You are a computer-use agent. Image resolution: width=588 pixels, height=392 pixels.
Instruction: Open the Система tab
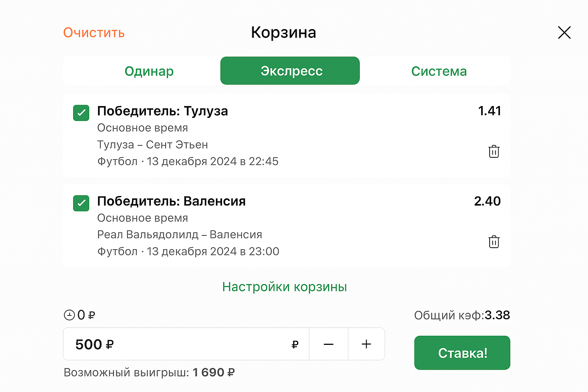pyautogui.click(x=439, y=71)
